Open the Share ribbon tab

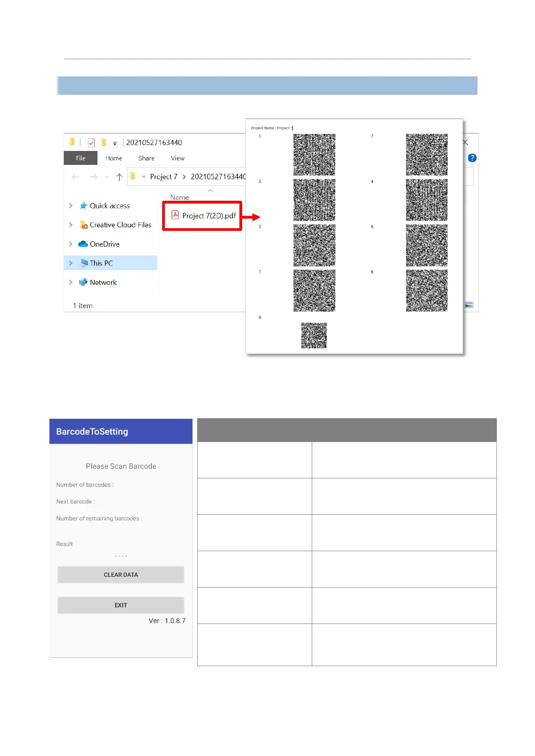pos(146,158)
